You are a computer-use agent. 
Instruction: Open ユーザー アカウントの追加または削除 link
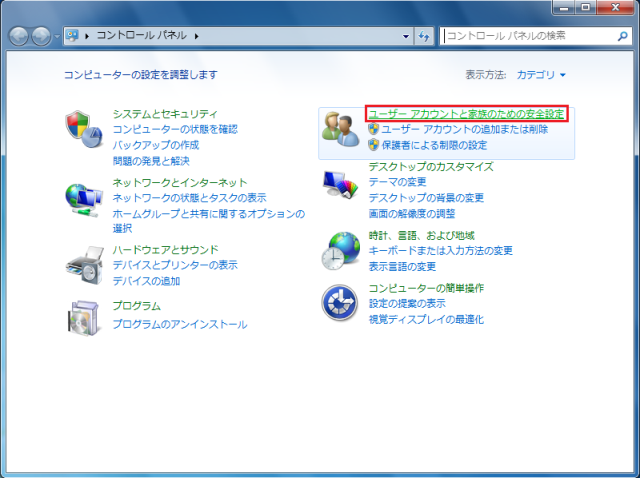[x=465, y=129]
